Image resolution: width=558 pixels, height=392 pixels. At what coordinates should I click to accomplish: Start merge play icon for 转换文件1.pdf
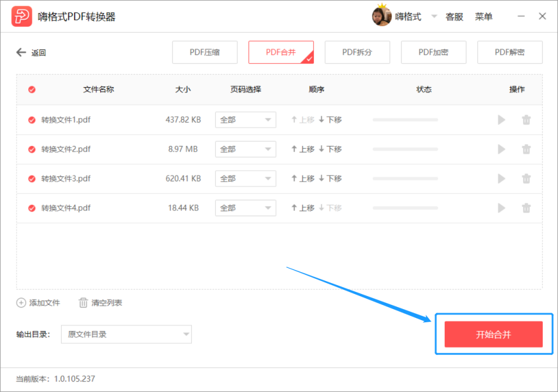[x=501, y=120]
